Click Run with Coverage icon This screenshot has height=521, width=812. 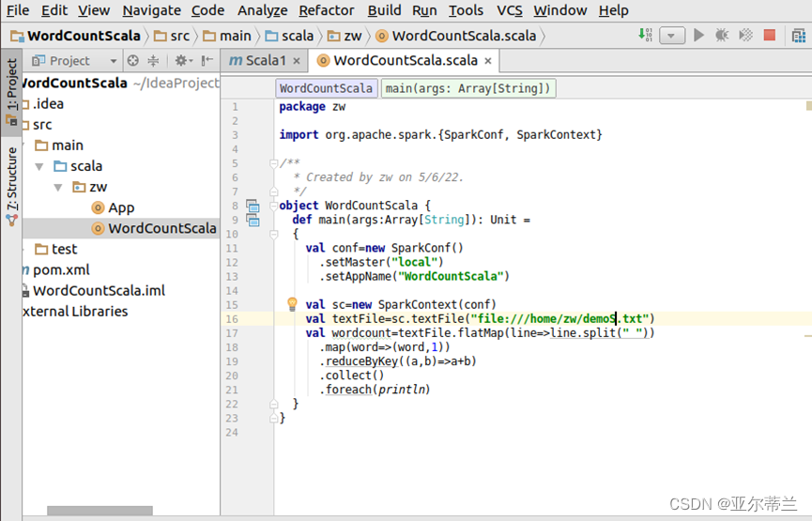(745, 36)
